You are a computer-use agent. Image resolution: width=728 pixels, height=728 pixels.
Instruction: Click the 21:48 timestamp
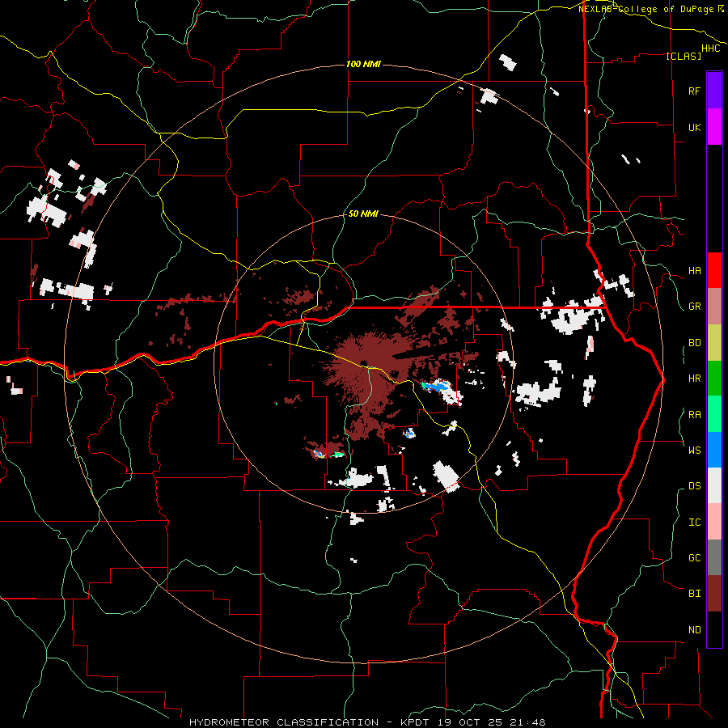coord(527,722)
